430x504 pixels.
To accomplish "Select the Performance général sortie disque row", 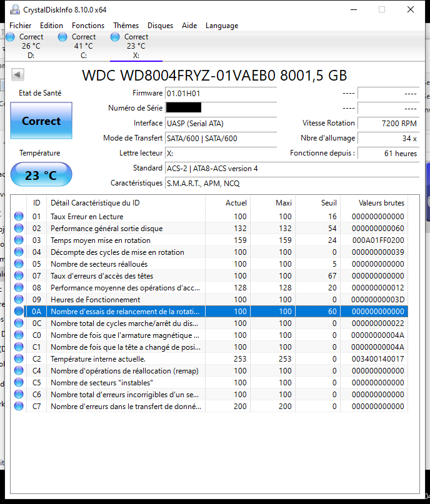I will pos(211,228).
